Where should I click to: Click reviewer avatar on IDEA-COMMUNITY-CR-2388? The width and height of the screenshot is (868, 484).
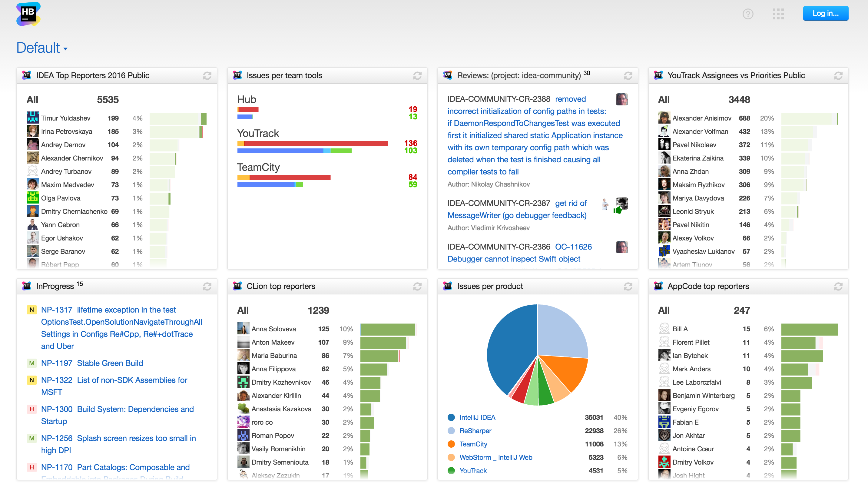[622, 99]
